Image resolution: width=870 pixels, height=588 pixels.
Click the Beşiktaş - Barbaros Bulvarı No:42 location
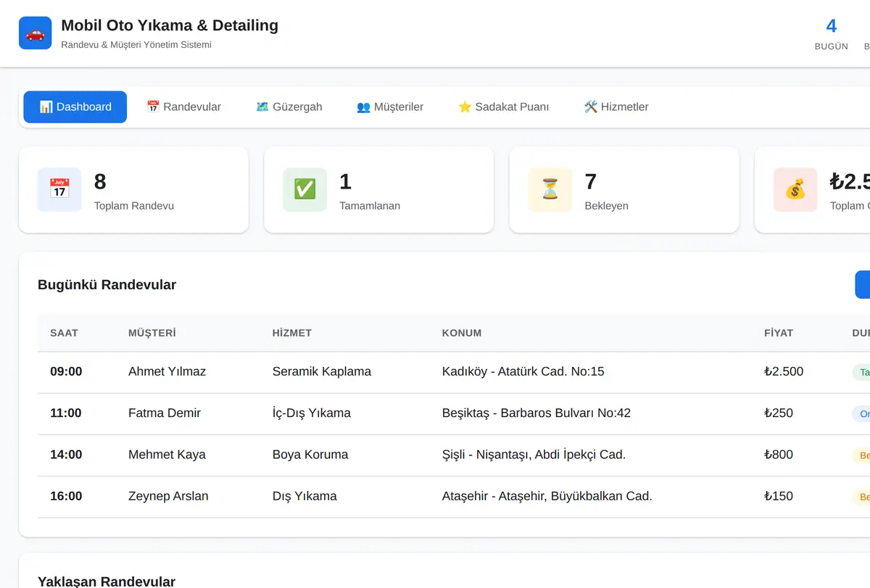(x=536, y=413)
